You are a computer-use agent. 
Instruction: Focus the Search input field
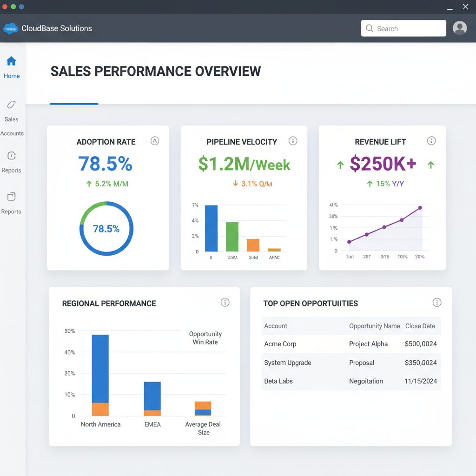(x=403, y=28)
